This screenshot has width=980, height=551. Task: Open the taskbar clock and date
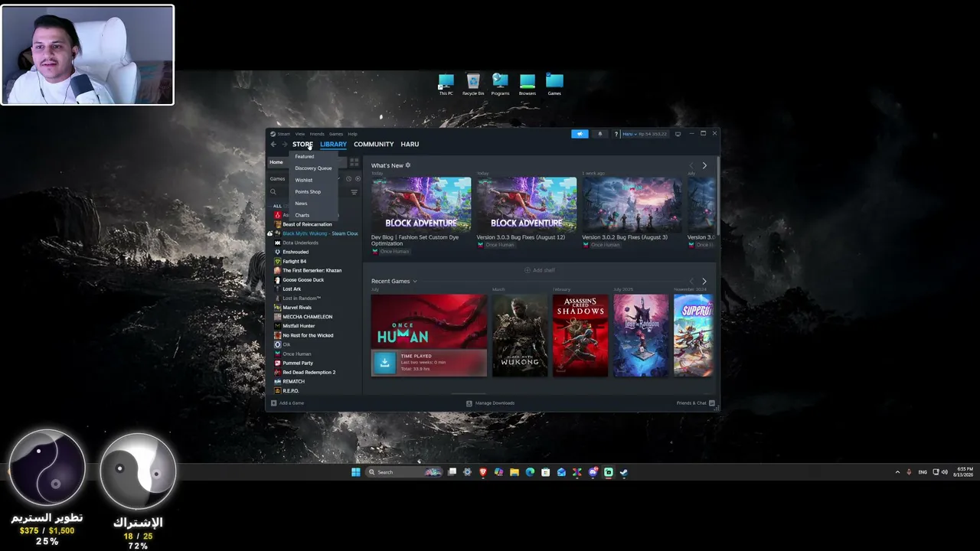tap(963, 472)
